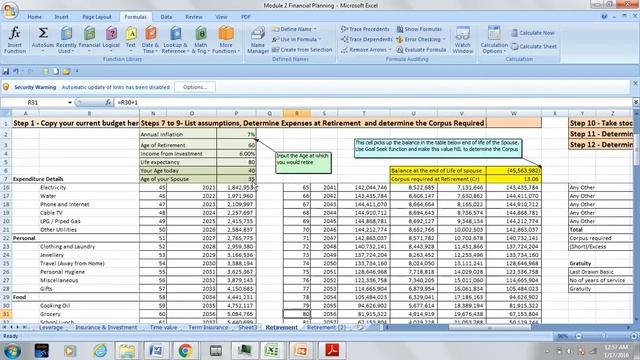Click the Undo icon in Quick Access
The width and height of the screenshot is (640, 360).
[x=16, y=71]
